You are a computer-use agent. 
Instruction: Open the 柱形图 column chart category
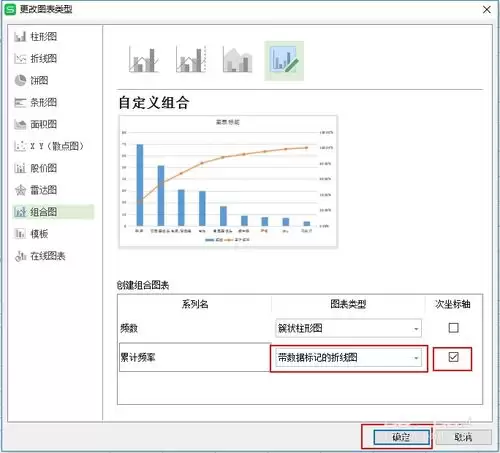tap(36, 36)
